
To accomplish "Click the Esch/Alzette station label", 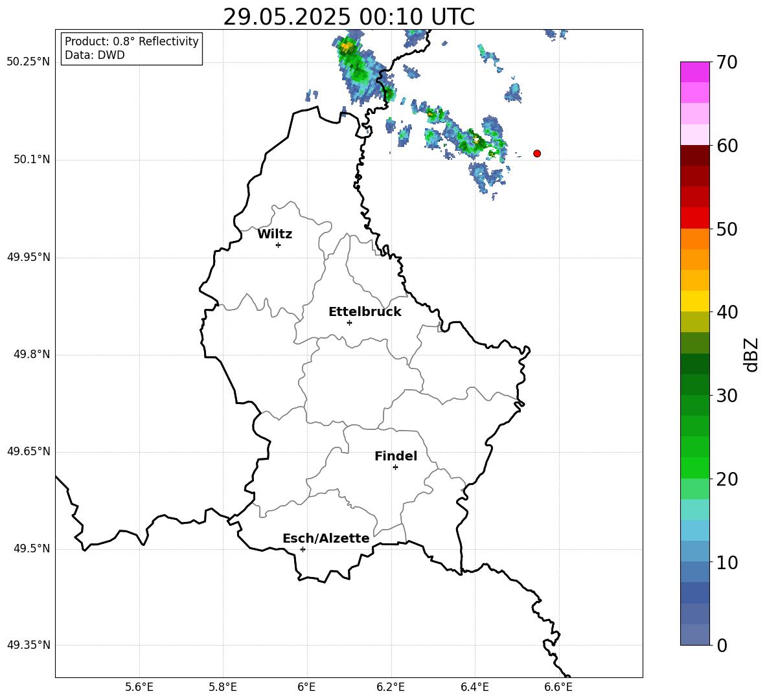I will point(326,538).
